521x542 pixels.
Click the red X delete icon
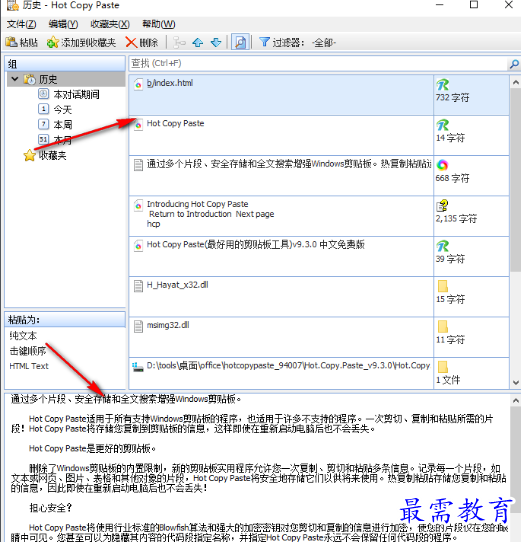click(x=131, y=43)
